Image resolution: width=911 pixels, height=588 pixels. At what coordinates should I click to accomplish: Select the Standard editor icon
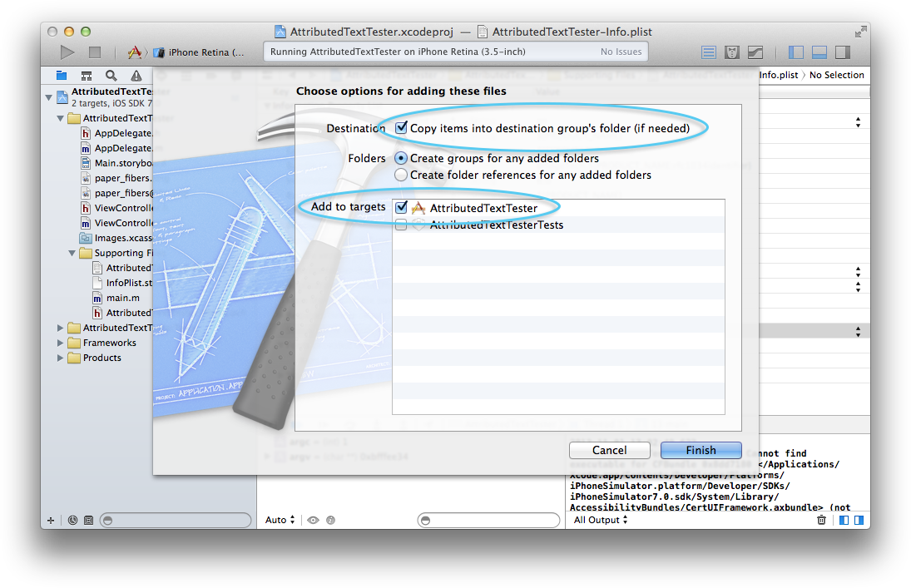click(x=709, y=53)
